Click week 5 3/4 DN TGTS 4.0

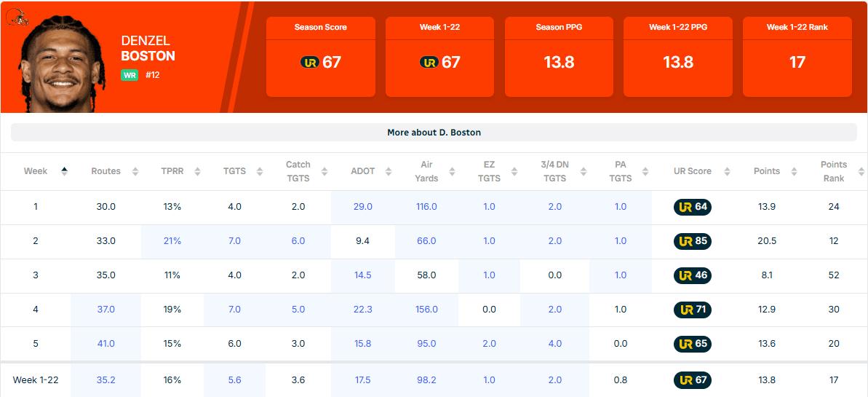click(x=554, y=344)
